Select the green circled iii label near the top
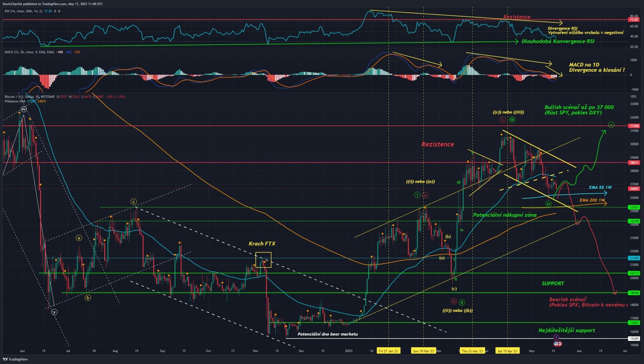This screenshot has height=364, width=644. click(x=512, y=120)
